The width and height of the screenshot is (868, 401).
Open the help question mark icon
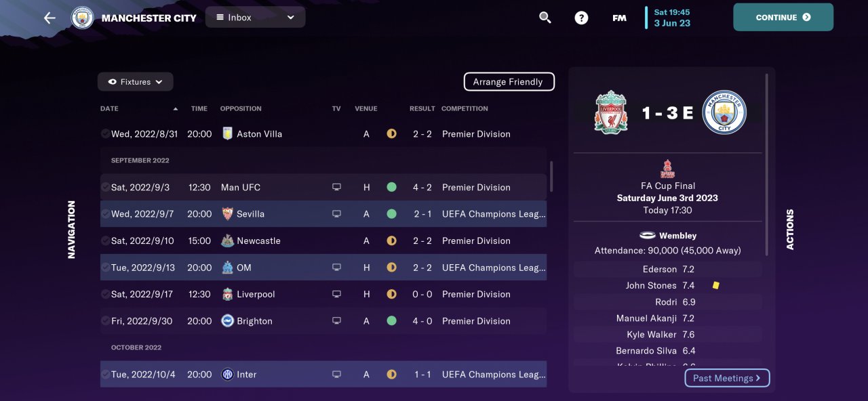[x=581, y=18]
